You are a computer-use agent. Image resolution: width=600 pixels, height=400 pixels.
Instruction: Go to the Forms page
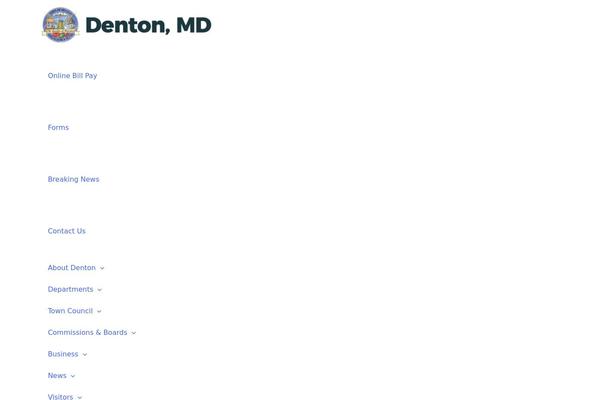click(x=58, y=128)
